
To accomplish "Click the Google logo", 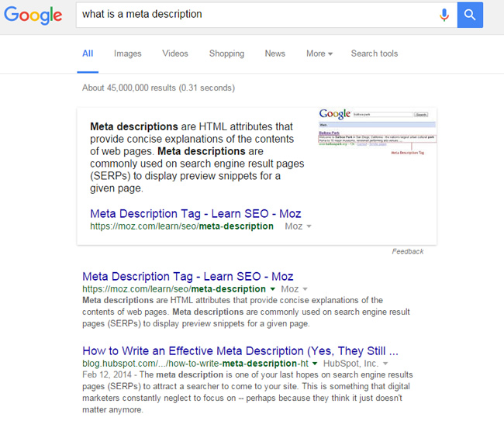I will click(x=33, y=15).
